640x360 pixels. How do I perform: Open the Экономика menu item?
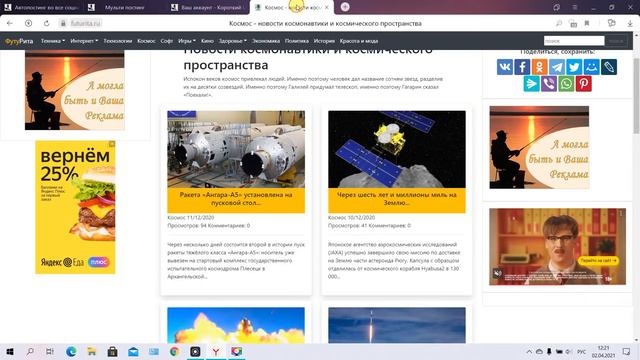266,41
